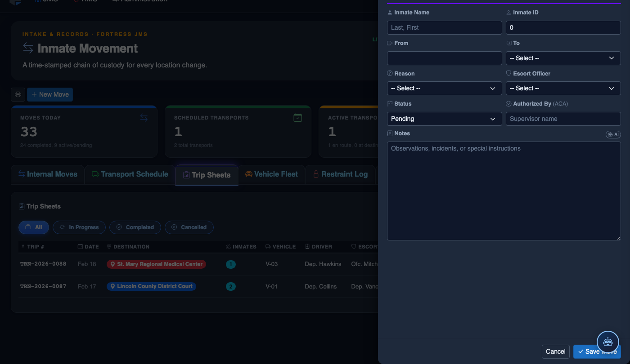Click the Lincoln County District Court destination tag
This screenshot has width=630, height=364.
point(151,286)
